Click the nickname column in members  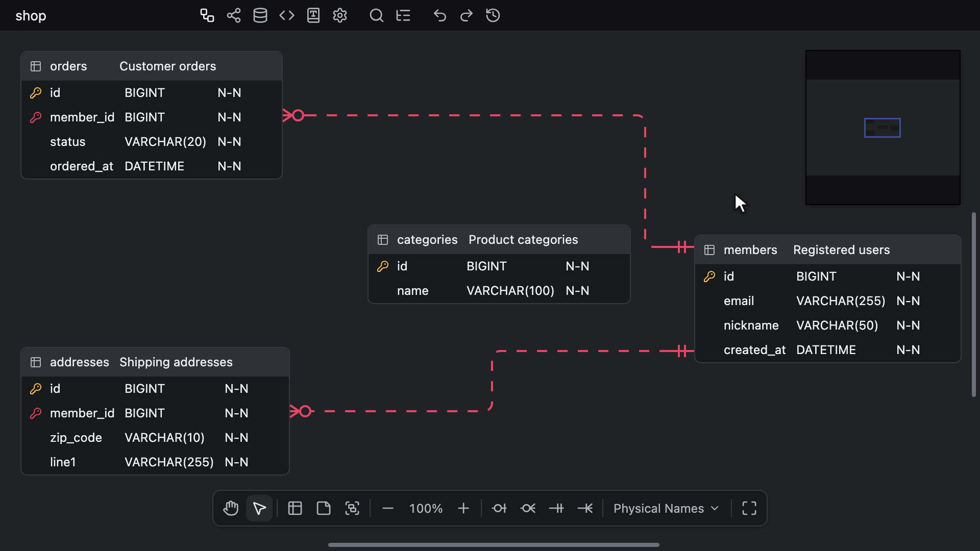[828, 325]
